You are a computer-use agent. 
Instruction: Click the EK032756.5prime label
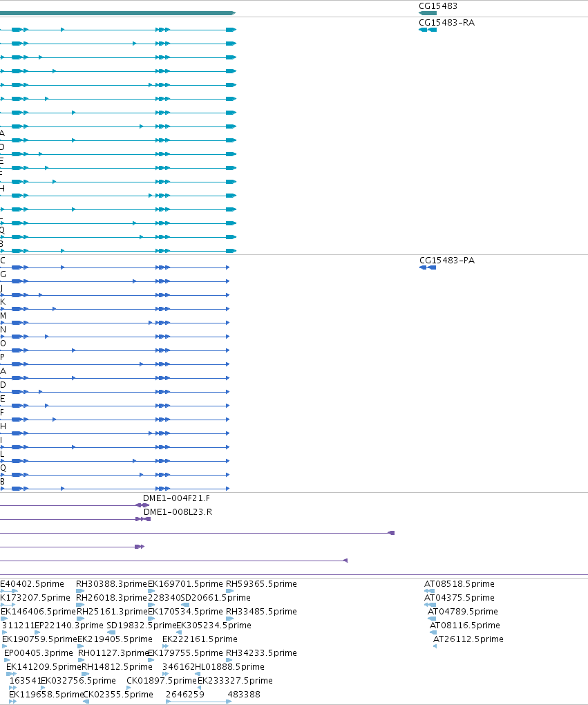[78, 681]
